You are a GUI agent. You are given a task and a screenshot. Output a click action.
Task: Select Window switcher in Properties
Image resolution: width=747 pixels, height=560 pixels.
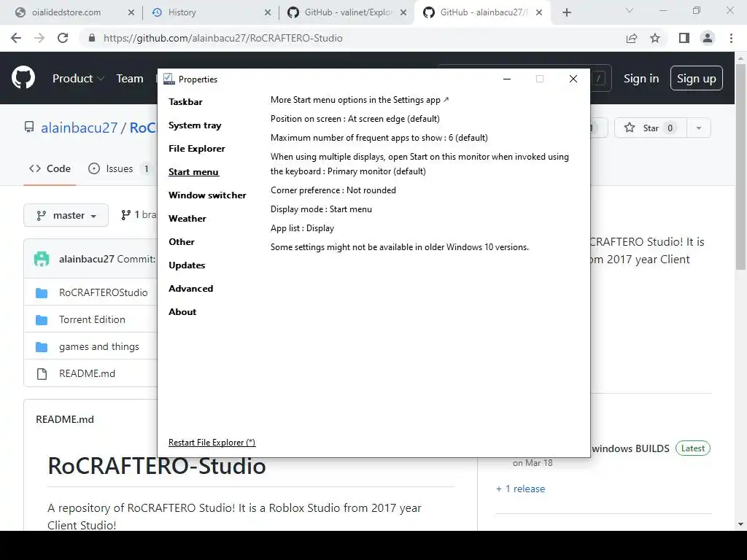point(207,195)
